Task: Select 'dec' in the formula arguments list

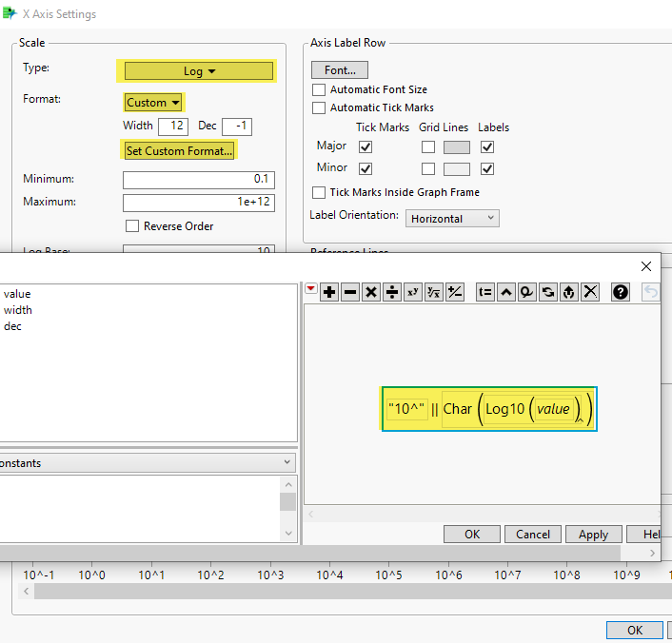Action: click(x=12, y=326)
